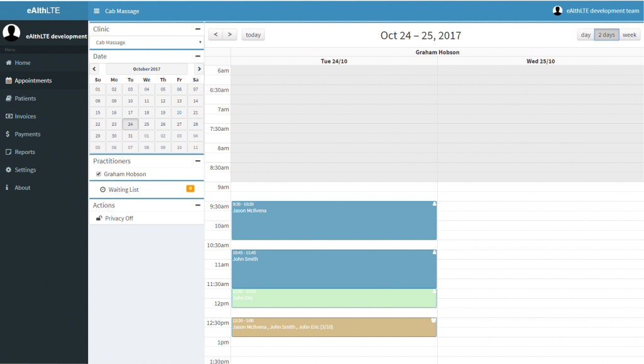This screenshot has height=364, width=644.
Task: Collapse the Actions panel
Action: click(198, 205)
